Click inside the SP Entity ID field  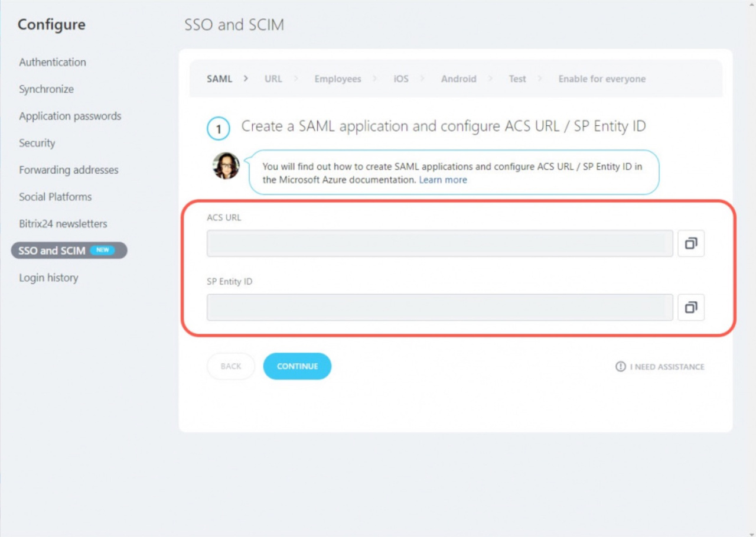[x=439, y=307]
